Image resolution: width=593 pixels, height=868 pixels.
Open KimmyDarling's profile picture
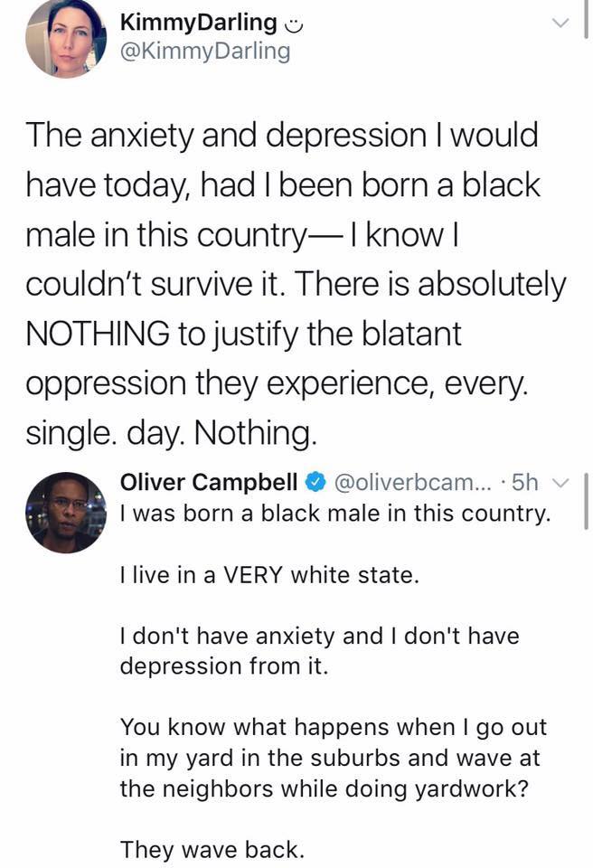[65, 38]
